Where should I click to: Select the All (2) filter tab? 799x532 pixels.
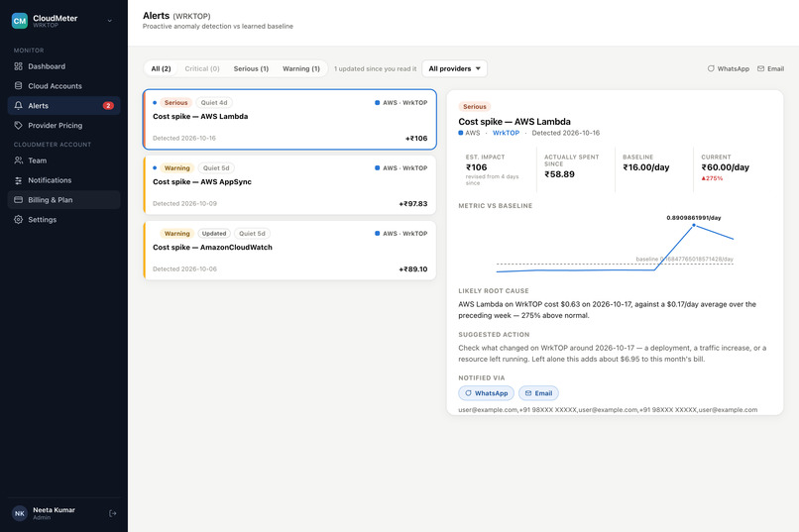pyautogui.click(x=161, y=68)
